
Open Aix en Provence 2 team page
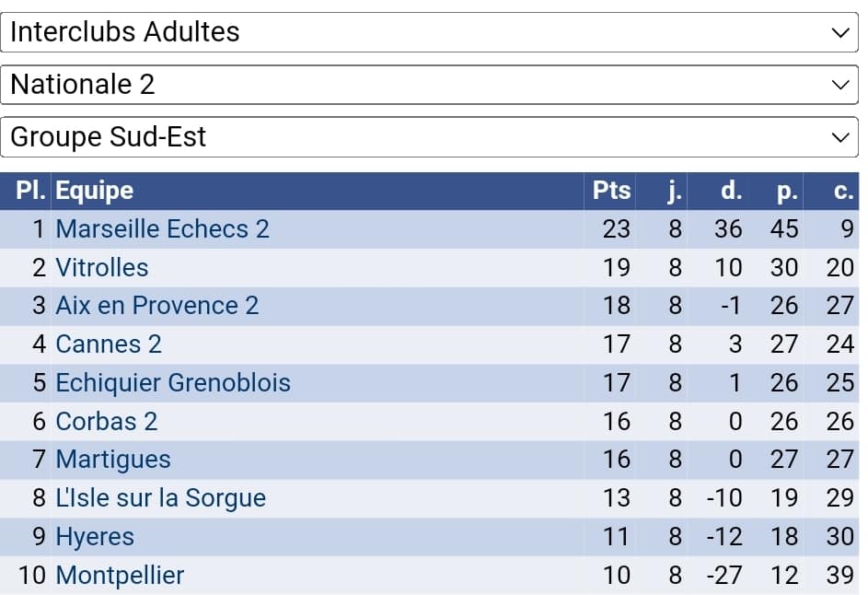(156, 306)
